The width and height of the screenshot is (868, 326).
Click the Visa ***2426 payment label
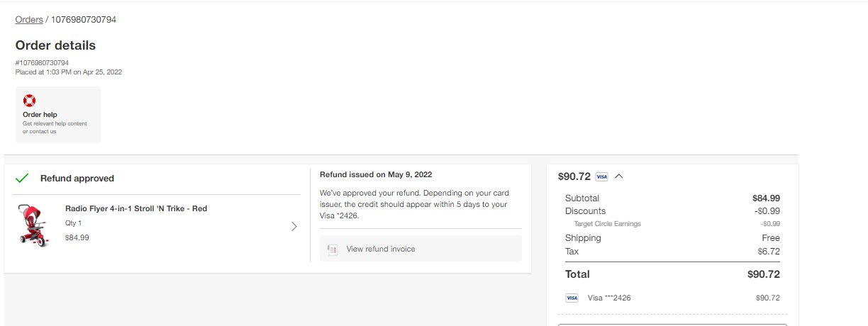(x=609, y=298)
